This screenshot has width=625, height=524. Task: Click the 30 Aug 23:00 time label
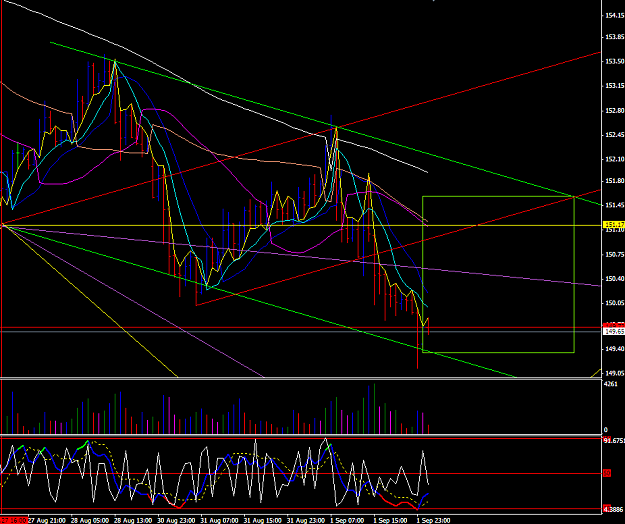coord(176,520)
